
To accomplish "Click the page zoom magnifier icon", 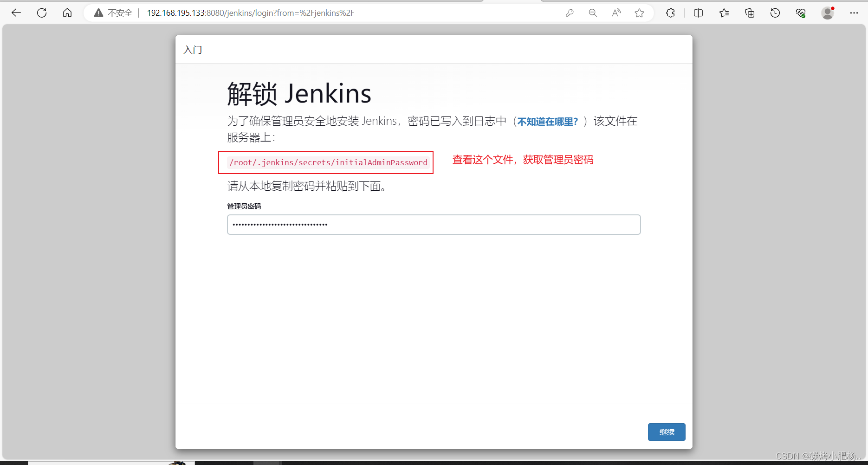I will pos(593,13).
